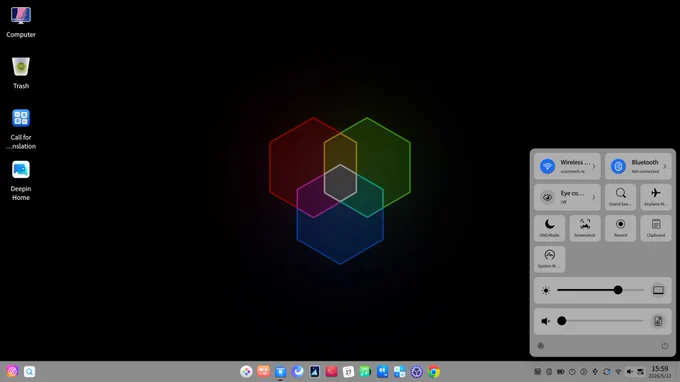Click the sync update icon in the tray
The image size is (680, 382).
point(607,372)
